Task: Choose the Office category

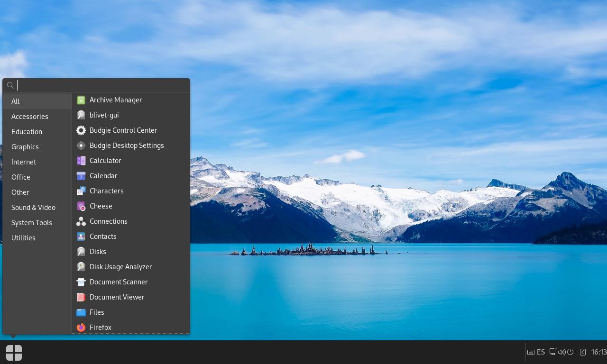Action: pos(37,177)
